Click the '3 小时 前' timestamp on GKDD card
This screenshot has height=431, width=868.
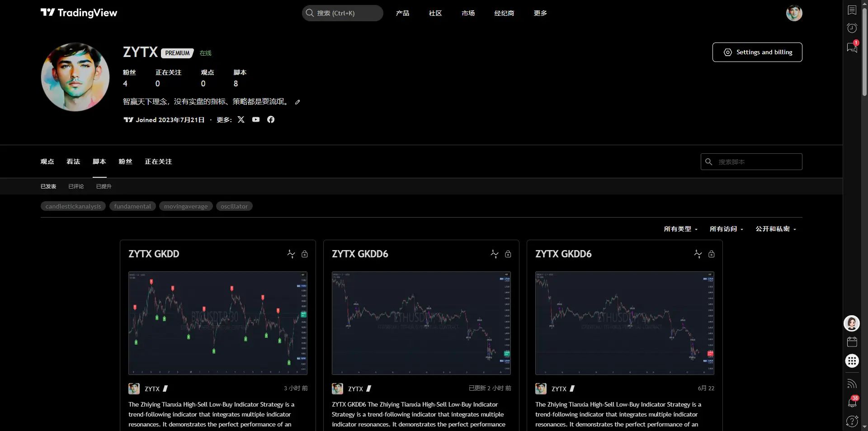pos(296,388)
